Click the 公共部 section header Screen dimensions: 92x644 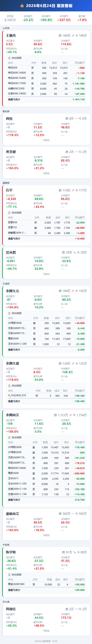point(6,28)
